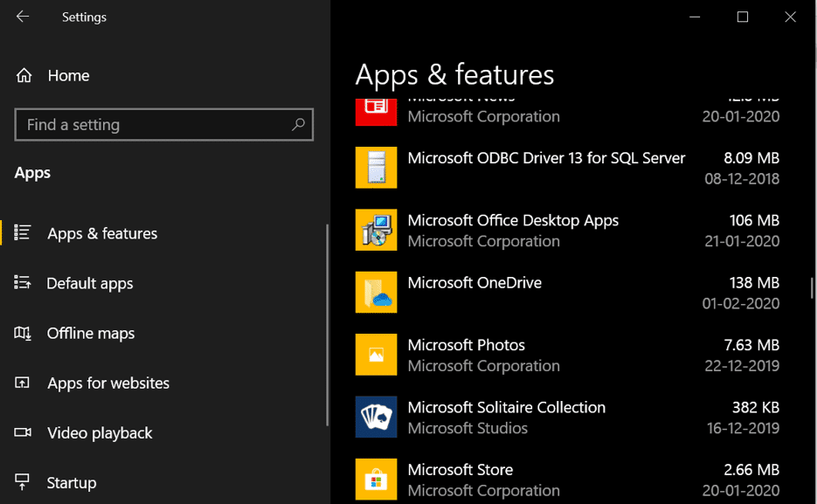The height and width of the screenshot is (504, 817).
Task: Select Microsoft Photos entry
Action: click(567, 355)
